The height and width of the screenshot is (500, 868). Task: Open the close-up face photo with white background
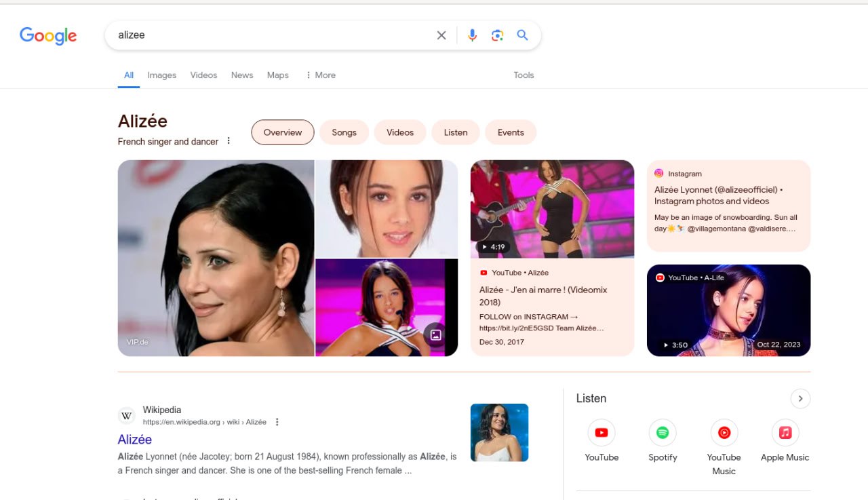(x=387, y=208)
